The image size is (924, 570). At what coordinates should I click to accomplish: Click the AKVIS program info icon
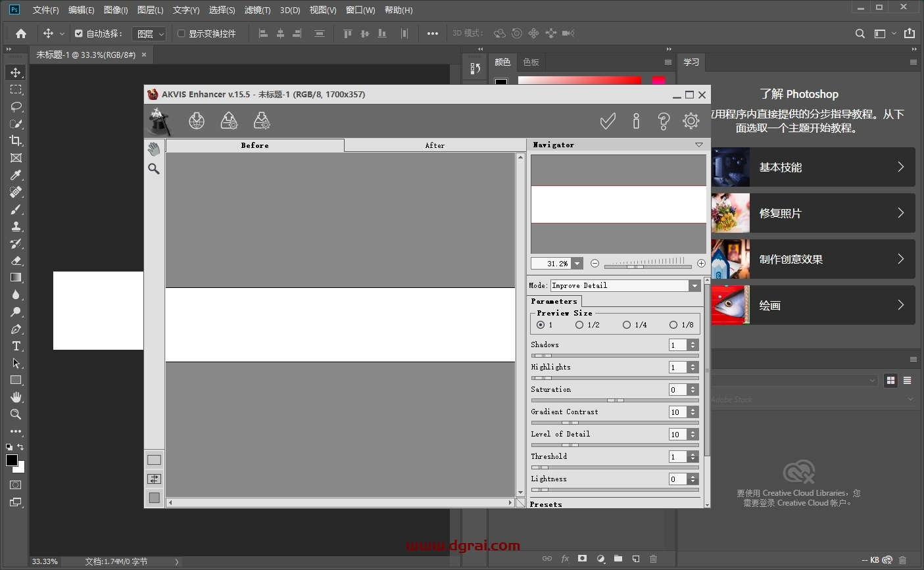[x=636, y=121]
